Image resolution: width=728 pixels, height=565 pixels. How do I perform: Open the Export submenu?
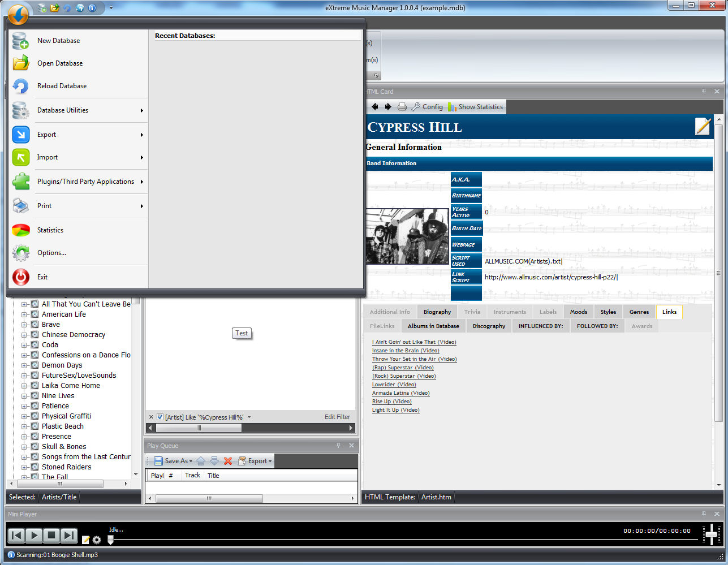[79, 135]
